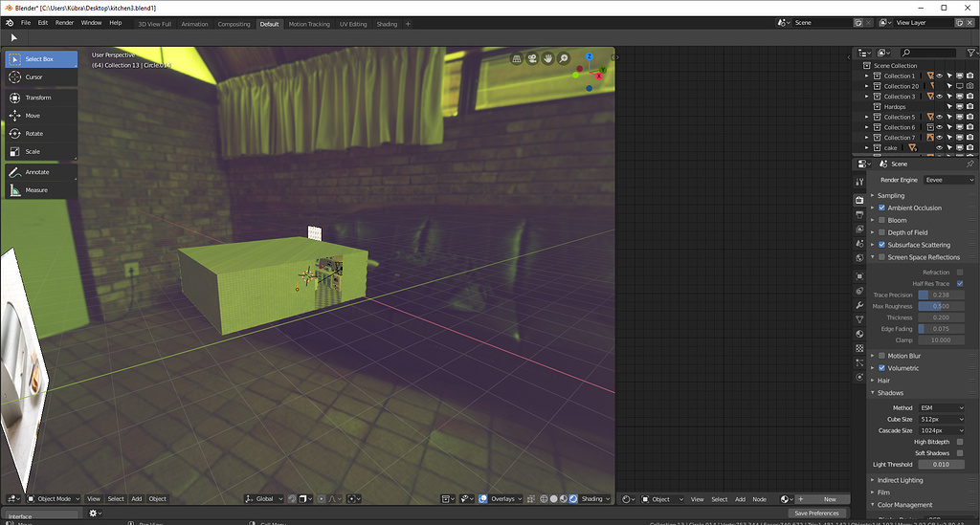980x525 pixels.
Task: Toggle camera view icon in viewport
Action: point(532,58)
